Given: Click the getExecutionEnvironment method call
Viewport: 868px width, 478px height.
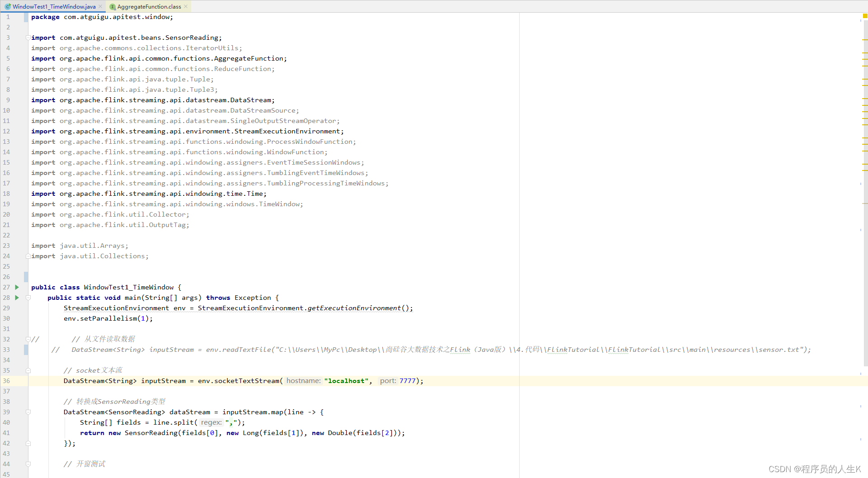Looking at the screenshot, I should [x=354, y=308].
